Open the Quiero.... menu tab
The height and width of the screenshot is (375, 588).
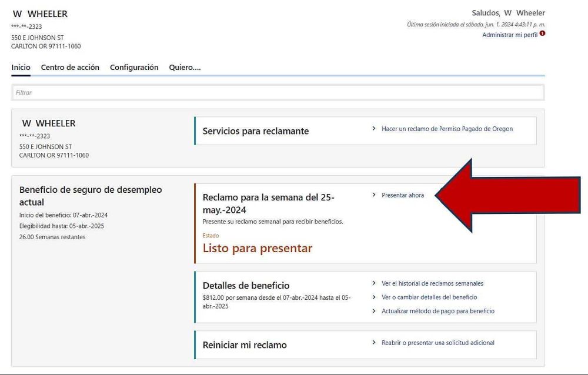[x=185, y=68]
